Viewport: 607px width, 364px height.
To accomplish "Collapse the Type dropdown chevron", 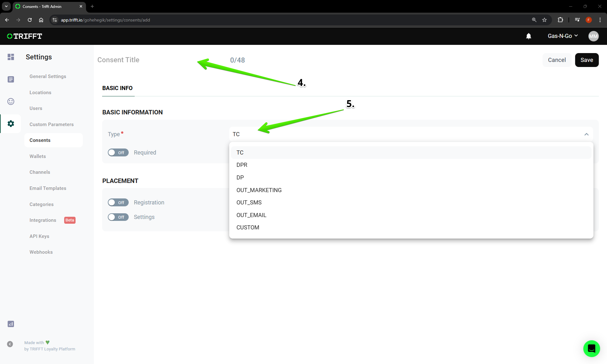I will tap(586, 134).
